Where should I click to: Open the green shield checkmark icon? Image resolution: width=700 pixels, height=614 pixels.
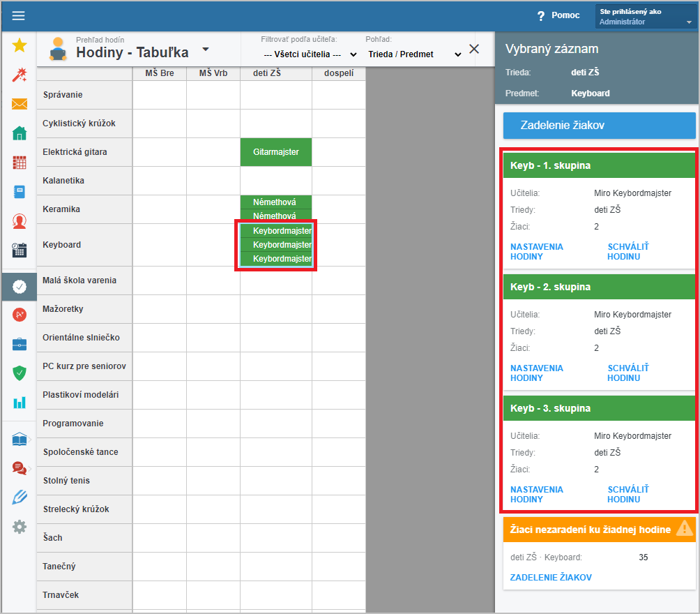tap(20, 373)
